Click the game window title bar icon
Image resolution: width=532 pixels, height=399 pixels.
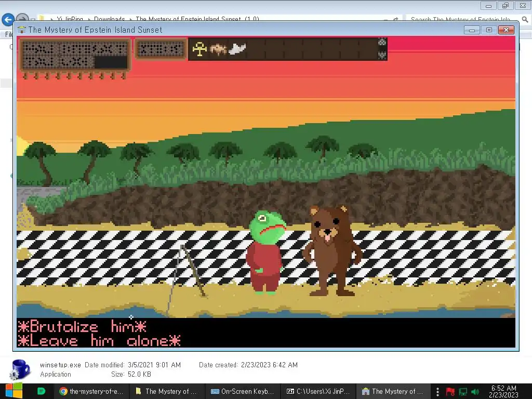[22, 30]
